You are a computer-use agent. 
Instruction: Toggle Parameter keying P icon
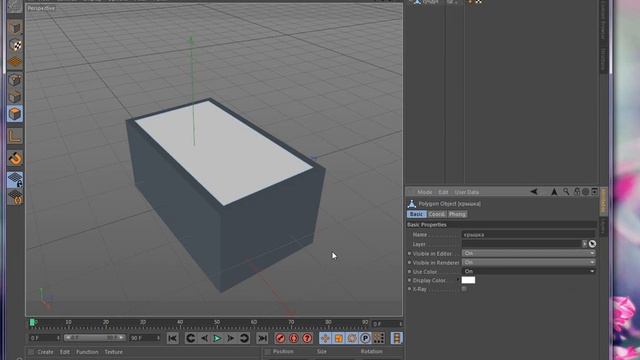[365, 338]
